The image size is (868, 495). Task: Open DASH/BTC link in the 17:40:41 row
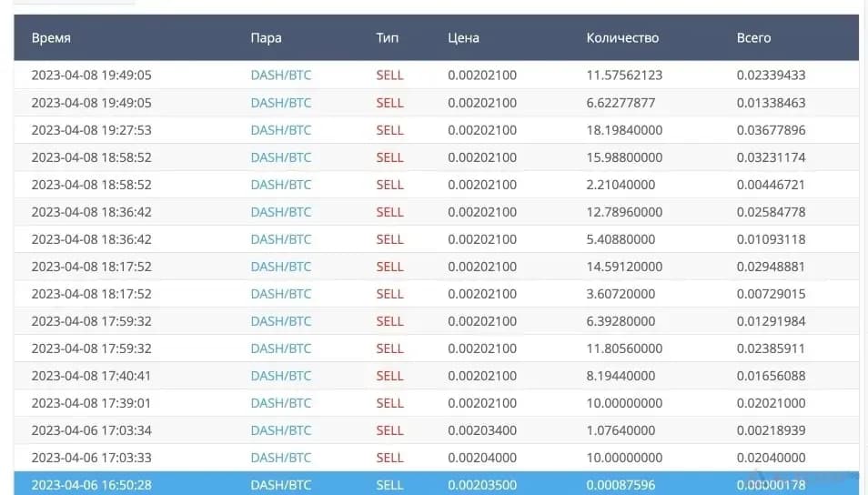(280, 376)
